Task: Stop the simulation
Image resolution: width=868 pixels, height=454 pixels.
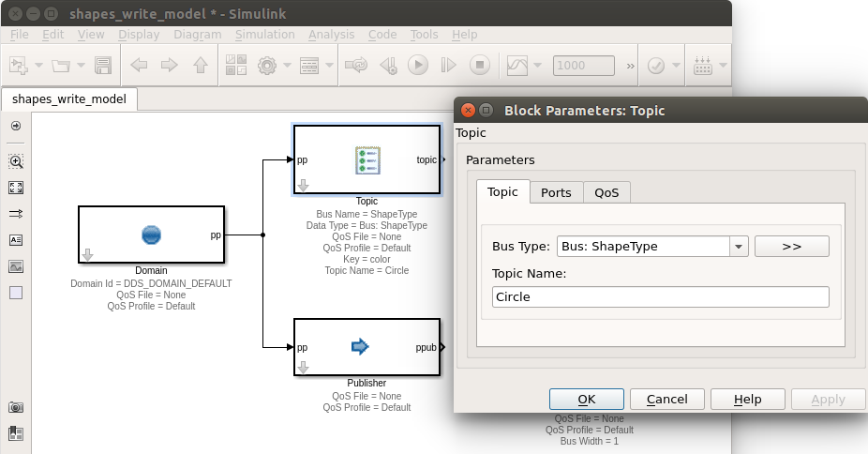Action: [x=480, y=66]
